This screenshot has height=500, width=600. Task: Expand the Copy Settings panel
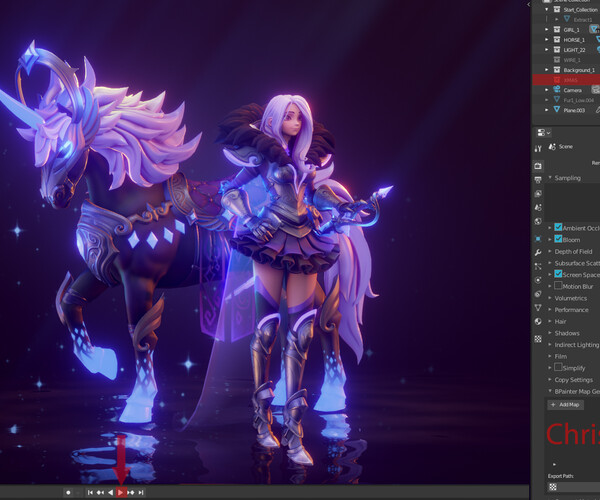550,379
